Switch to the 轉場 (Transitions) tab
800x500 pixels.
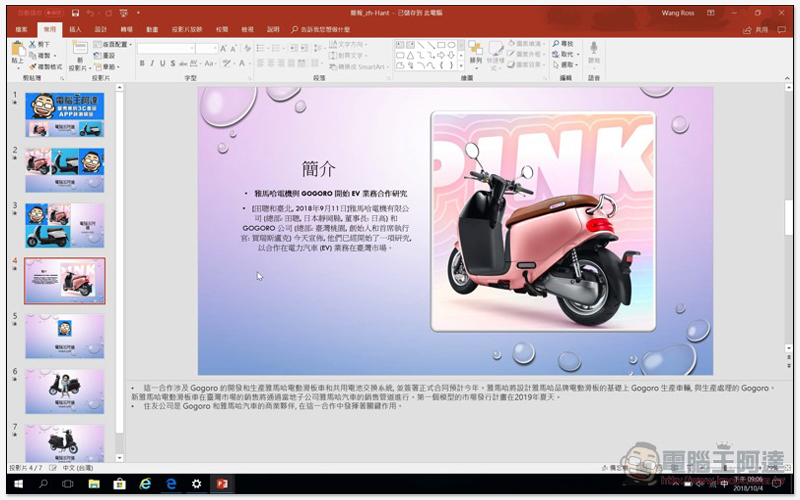tap(127, 30)
